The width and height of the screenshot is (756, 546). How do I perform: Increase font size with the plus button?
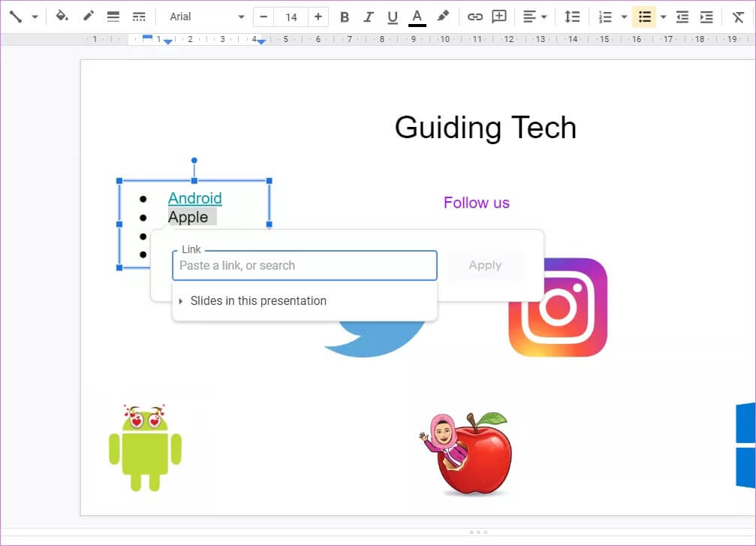click(318, 17)
